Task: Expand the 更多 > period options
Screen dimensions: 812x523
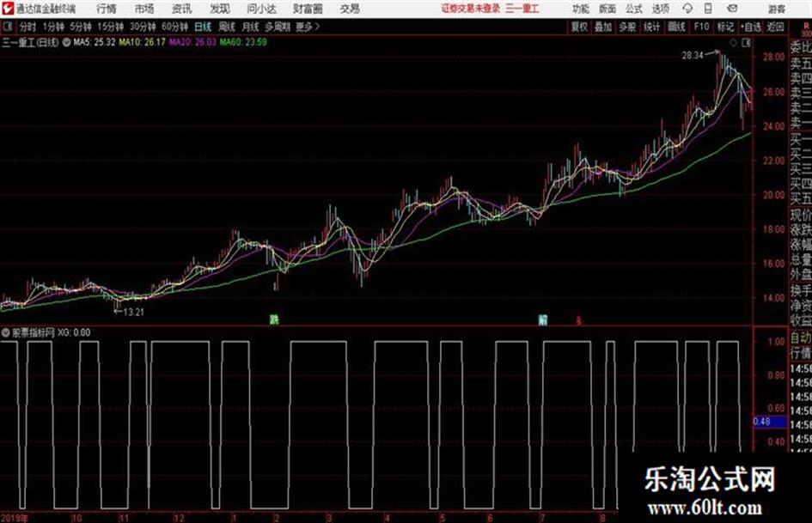Action: pyautogui.click(x=308, y=27)
